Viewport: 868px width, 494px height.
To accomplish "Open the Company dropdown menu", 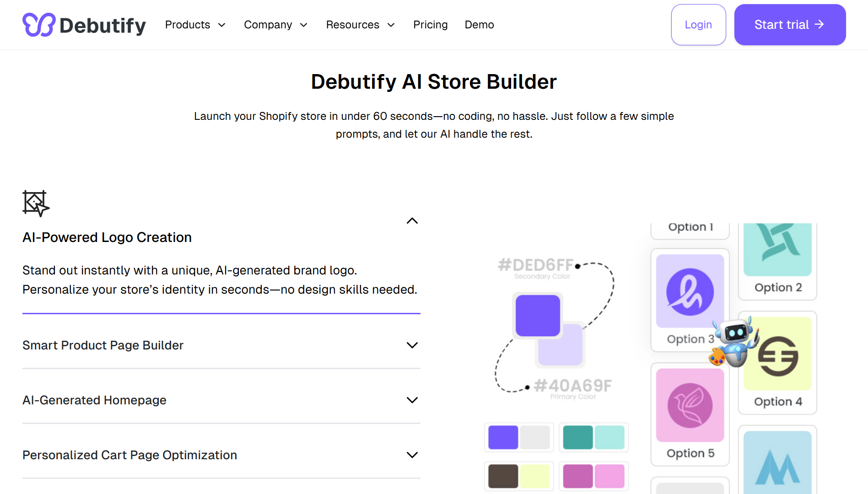I will pos(275,25).
